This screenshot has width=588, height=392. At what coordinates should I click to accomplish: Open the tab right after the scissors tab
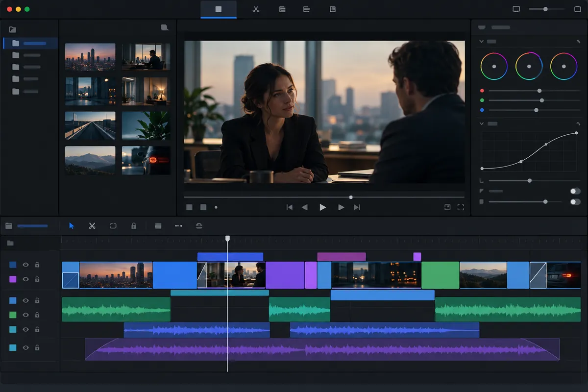pyautogui.click(x=282, y=9)
